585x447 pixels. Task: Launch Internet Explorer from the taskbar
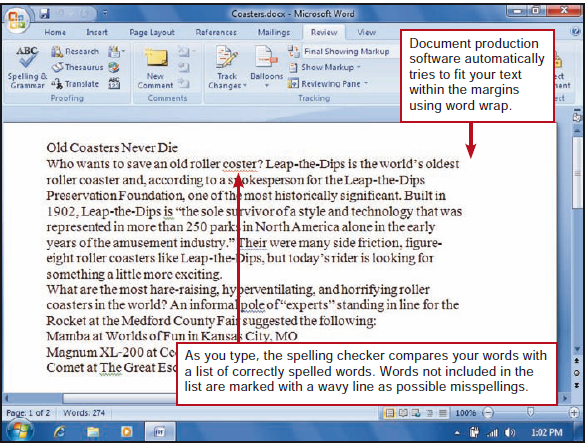pyautogui.click(x=60, y=432)
